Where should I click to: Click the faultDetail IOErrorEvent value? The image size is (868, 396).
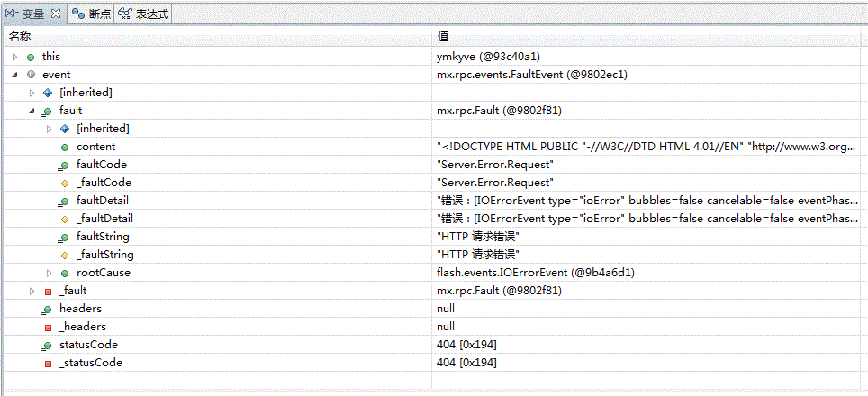648,201
